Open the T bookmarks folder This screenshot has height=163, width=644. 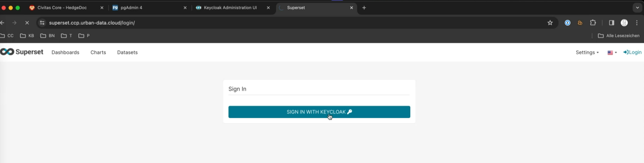point(66,36)
